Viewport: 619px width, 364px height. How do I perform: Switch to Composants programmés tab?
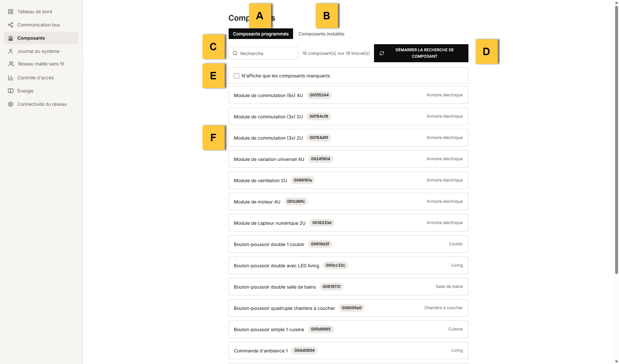click(x=261, y=34)
